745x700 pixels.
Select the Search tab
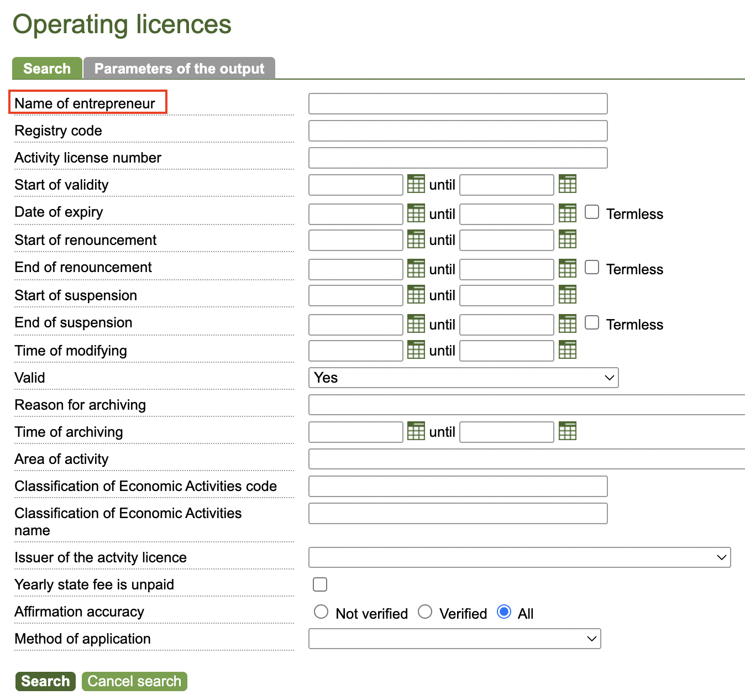click(47, 69)
